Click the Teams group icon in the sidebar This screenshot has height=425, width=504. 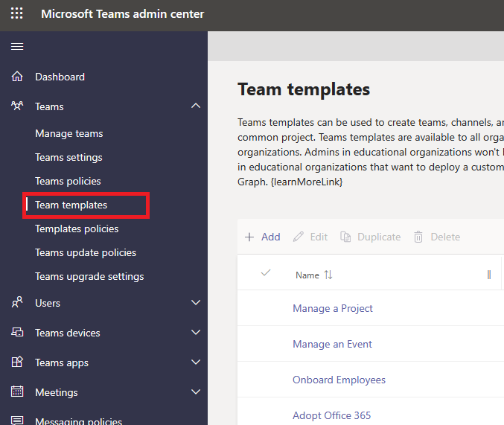pyautogui.click(x=17, y=106)
